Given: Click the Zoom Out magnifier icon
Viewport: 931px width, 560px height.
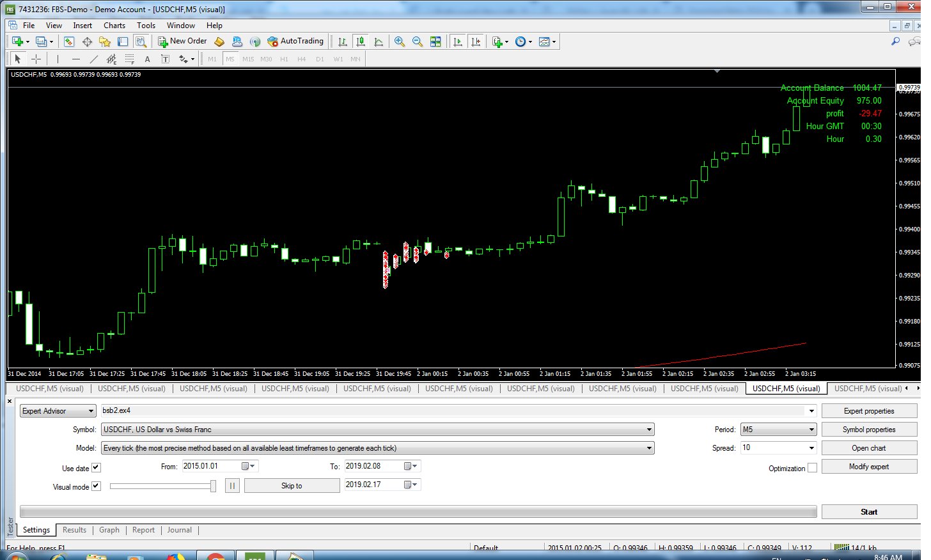Looking at the screenshot, I should tap(418, 42).
